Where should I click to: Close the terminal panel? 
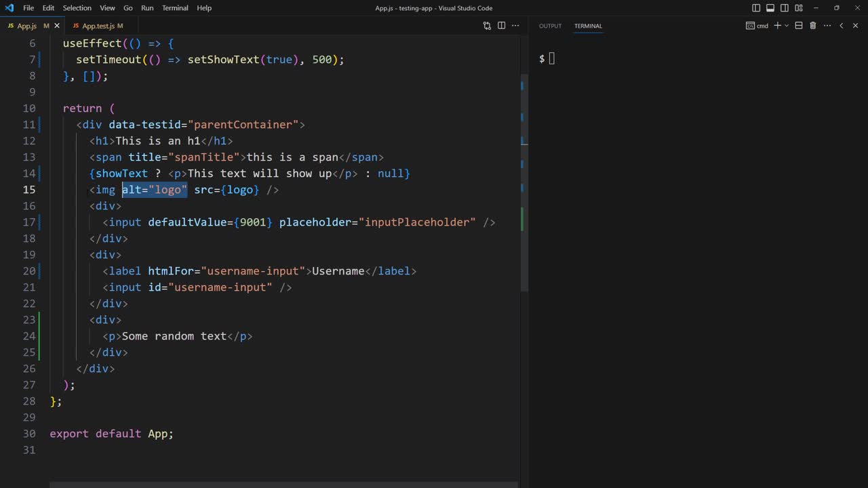pyautogui.click(x=856, y=26)
